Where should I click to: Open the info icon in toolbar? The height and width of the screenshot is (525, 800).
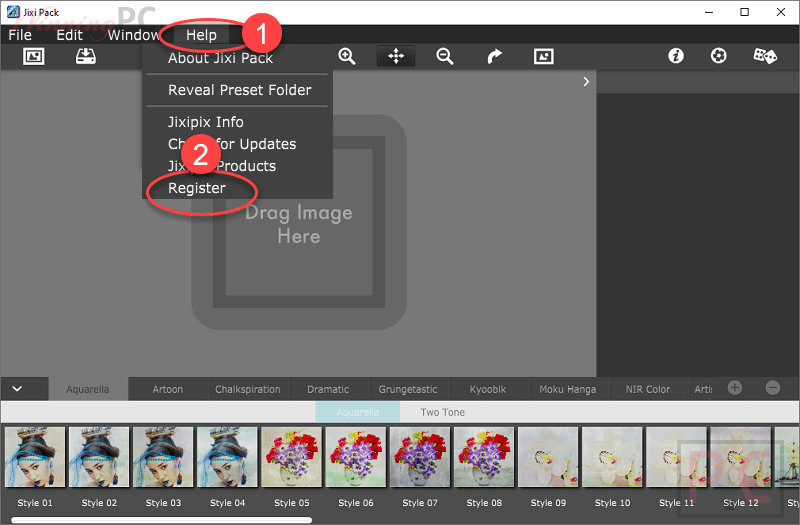click(676, 56)
